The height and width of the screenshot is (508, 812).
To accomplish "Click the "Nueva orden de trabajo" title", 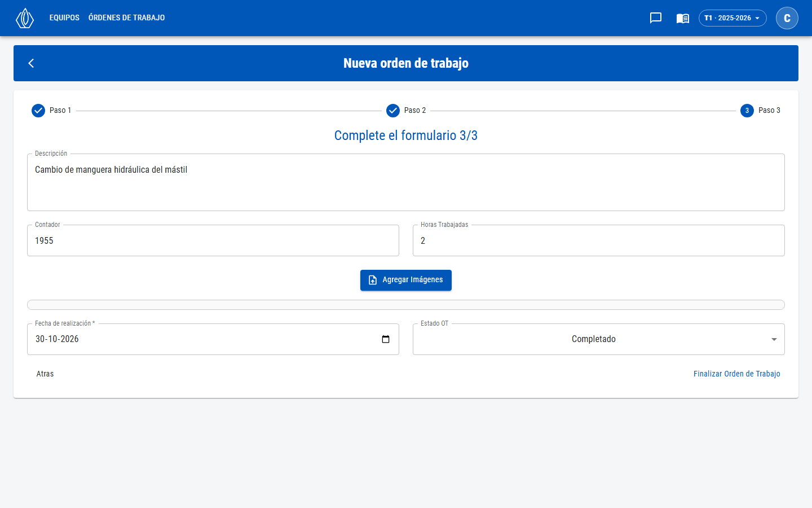I will point(406,63).
